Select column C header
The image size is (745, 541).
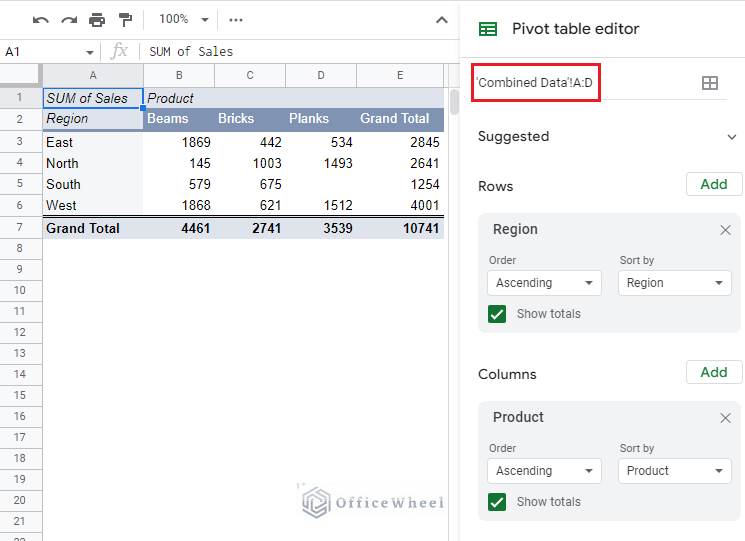pos(250,76)
